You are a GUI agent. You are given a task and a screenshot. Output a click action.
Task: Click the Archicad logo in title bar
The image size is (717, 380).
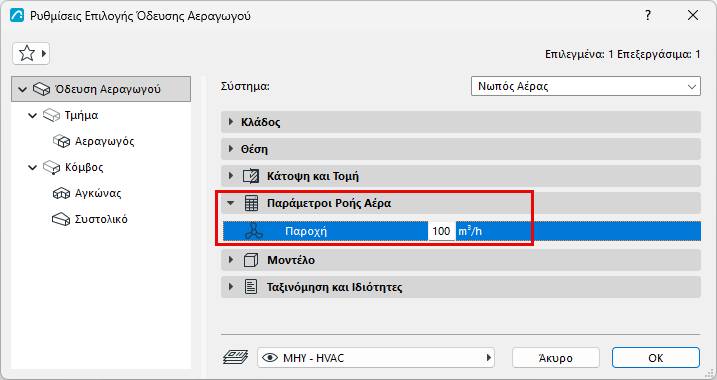coord(16,16)
